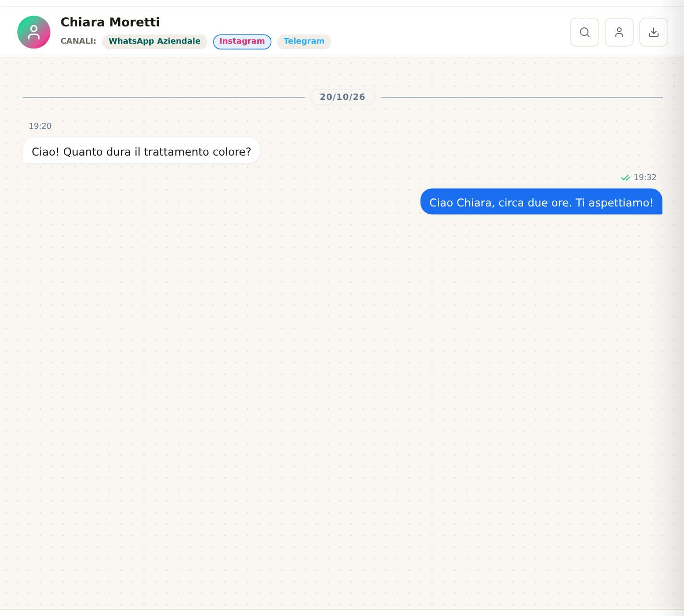The image size is (684, 616).
Task: Click the read receipt double-check icon
Action: [625, 178]
